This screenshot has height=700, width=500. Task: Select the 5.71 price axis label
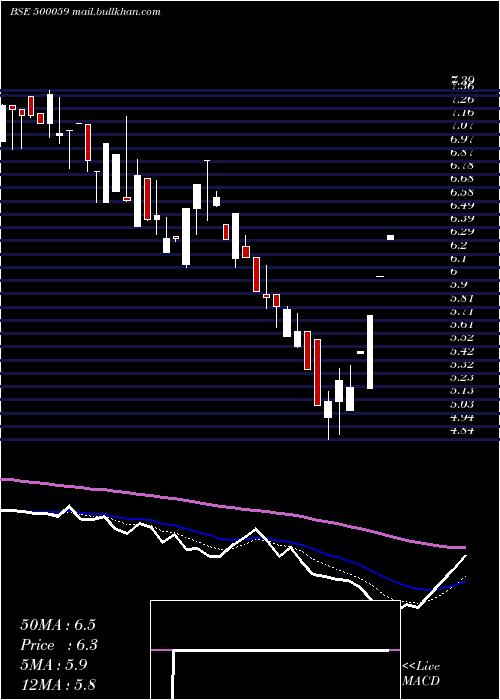pos(462,312)
